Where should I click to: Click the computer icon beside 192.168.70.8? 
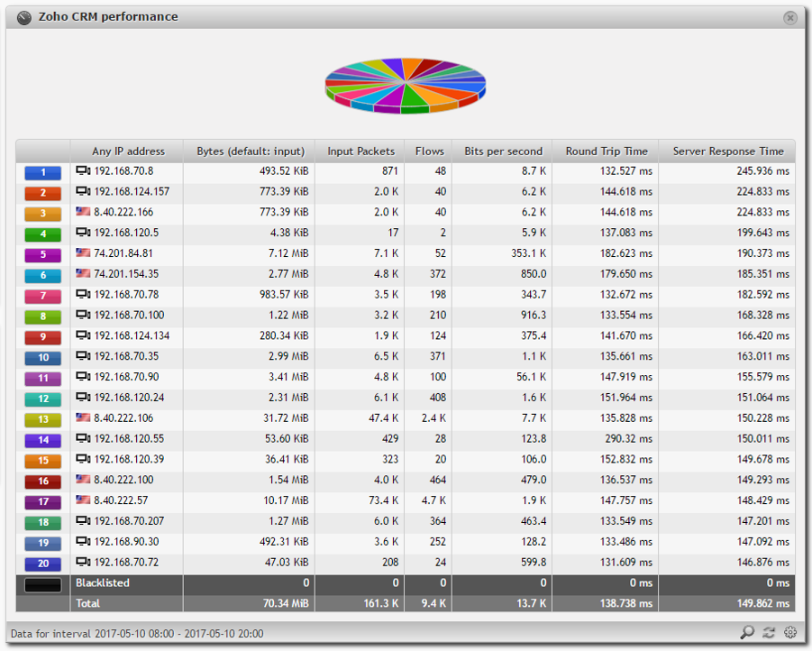click(83, 170)
